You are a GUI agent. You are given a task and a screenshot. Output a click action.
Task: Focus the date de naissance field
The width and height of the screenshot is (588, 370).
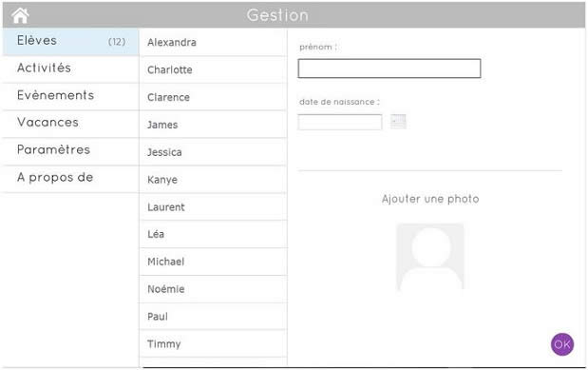click(340, 122)
